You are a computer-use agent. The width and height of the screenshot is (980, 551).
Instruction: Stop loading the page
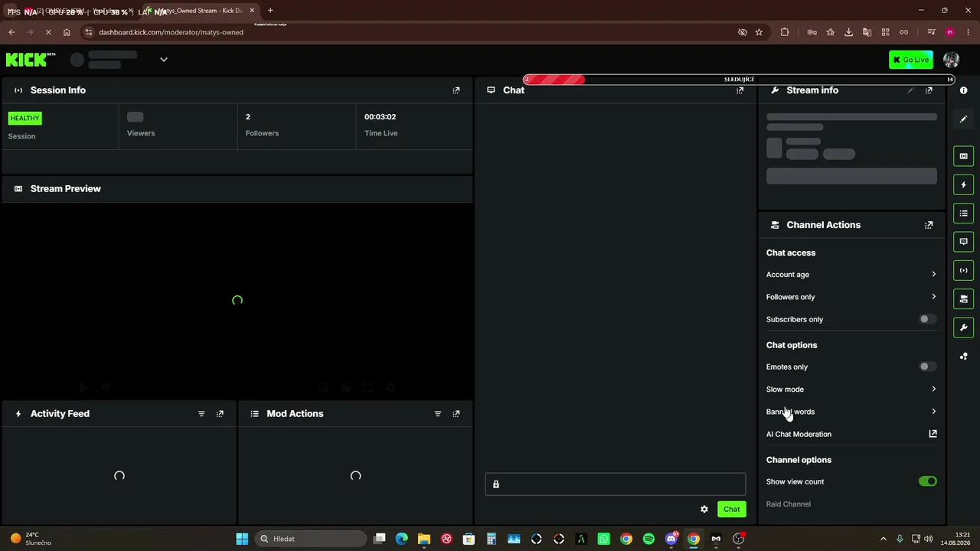click(48, 32)
